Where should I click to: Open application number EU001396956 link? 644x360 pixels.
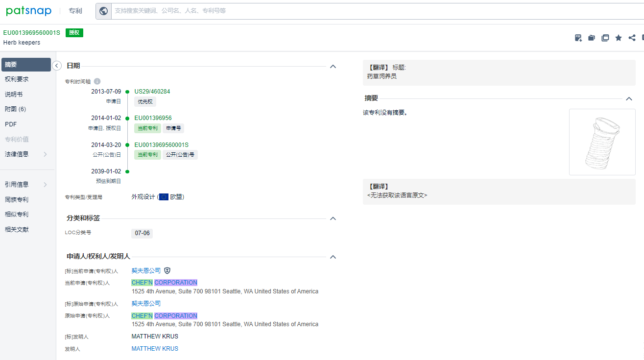[153, 118]
